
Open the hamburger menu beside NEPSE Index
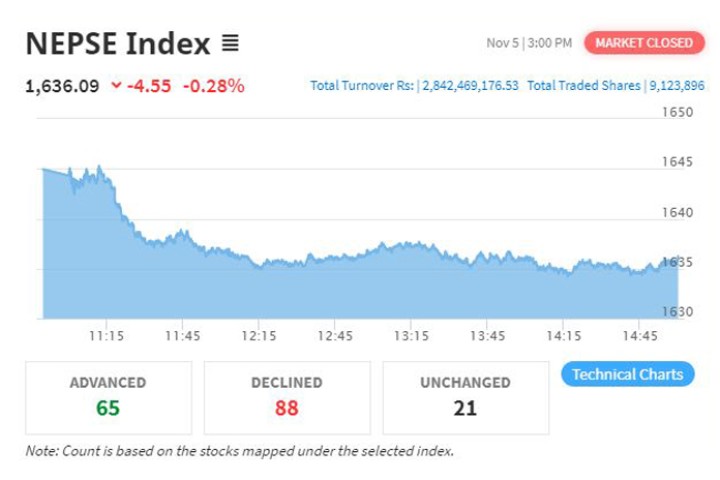[230, 44]
